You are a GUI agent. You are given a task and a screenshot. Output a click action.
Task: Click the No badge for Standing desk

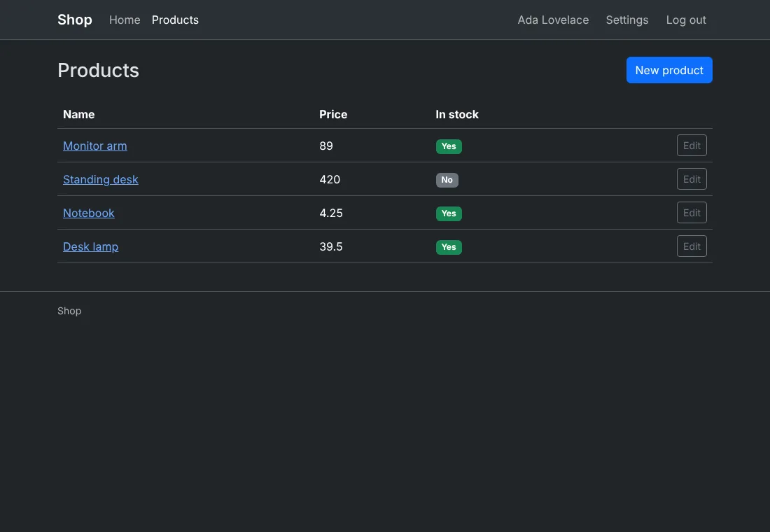(x=447, y=180)
